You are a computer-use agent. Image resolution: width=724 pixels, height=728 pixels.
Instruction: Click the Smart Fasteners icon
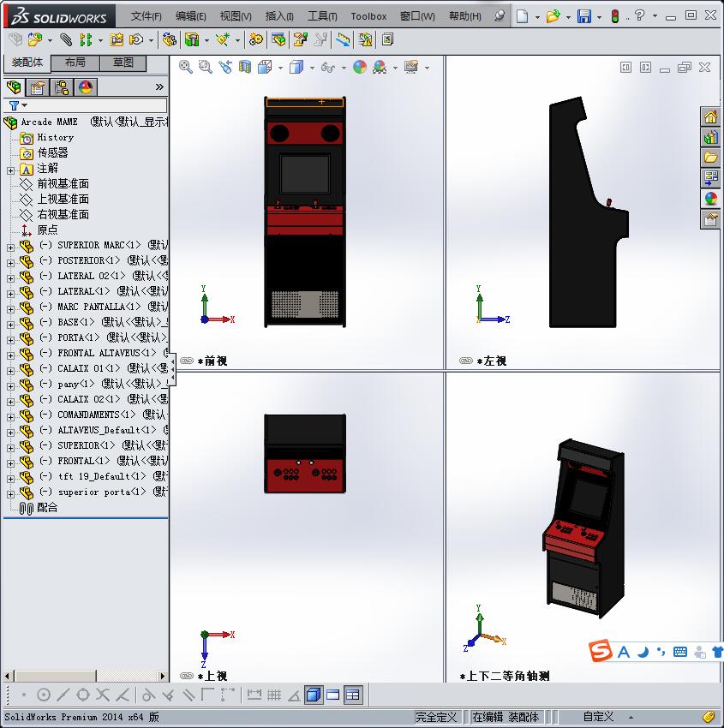click(x=117, y=40)
